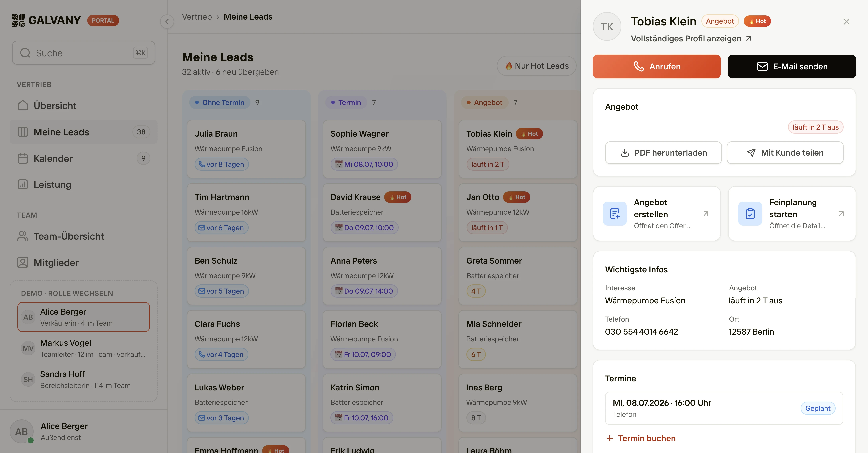Image resolution: width=868 pixels, height=453 pixels.
Task: Click the Angebot erstellen document icon
Action: point(615,214)
